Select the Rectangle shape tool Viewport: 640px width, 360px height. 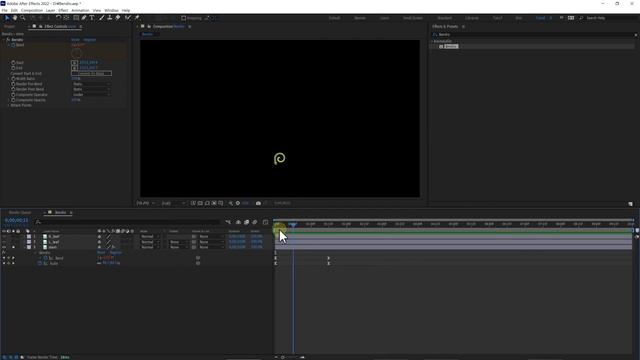(x=76, y=18)
